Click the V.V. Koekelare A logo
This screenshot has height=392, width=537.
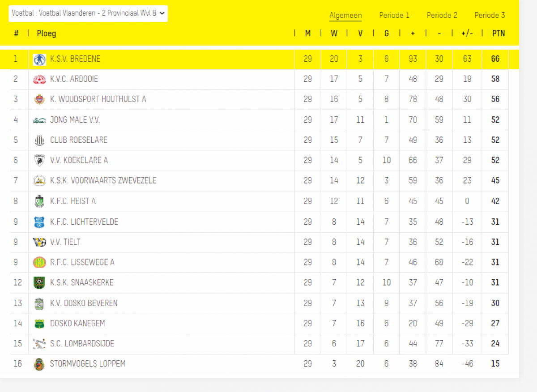39,160
